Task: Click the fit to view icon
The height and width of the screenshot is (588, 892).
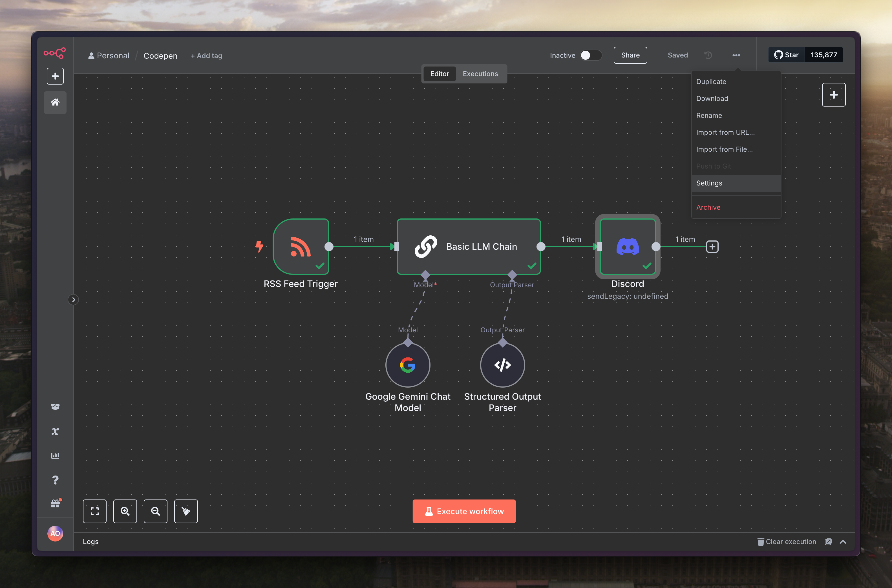Action: click(94, 511)
